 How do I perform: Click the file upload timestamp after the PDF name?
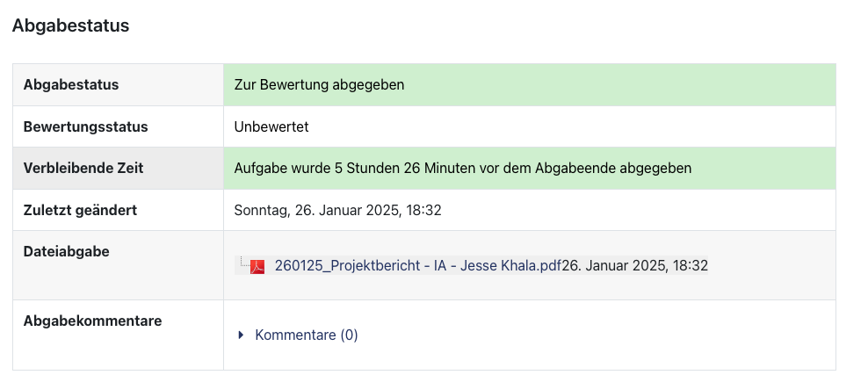635,265
